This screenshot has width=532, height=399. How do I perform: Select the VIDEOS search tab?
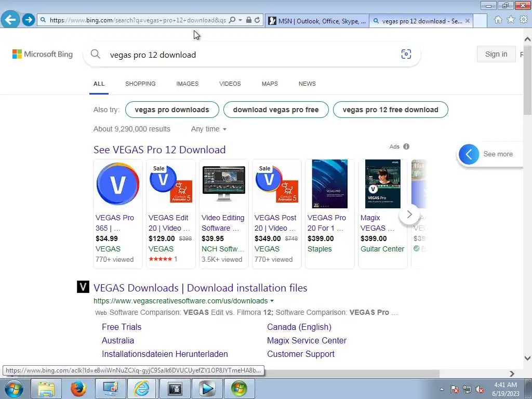(x=230, y=84)
